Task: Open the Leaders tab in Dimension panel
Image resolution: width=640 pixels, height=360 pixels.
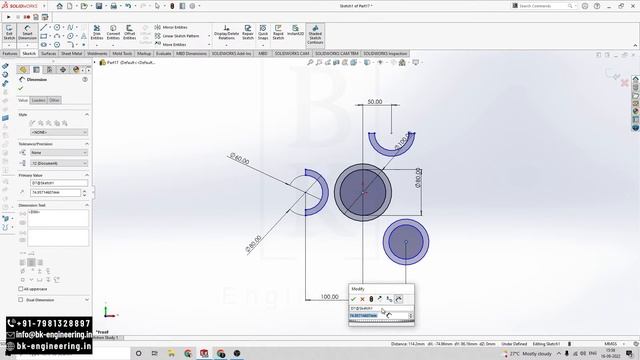Action: click(x=38, y=100)
